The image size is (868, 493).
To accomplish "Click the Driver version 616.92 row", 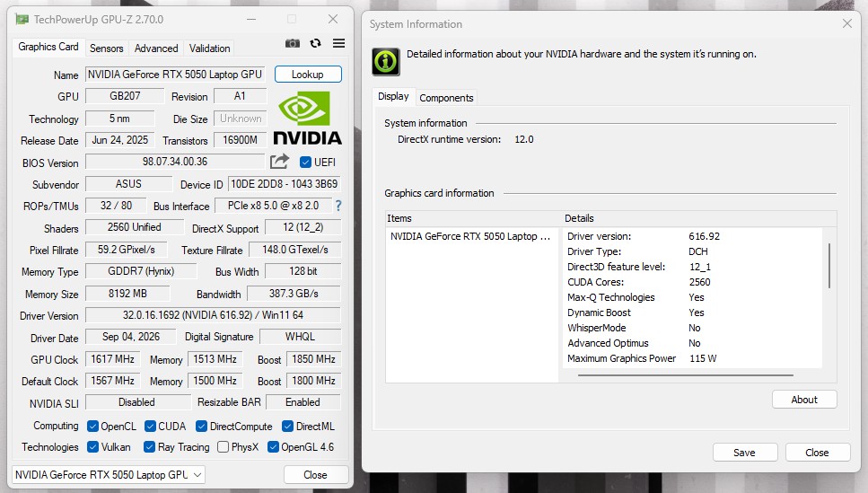I will click(692, 236).
